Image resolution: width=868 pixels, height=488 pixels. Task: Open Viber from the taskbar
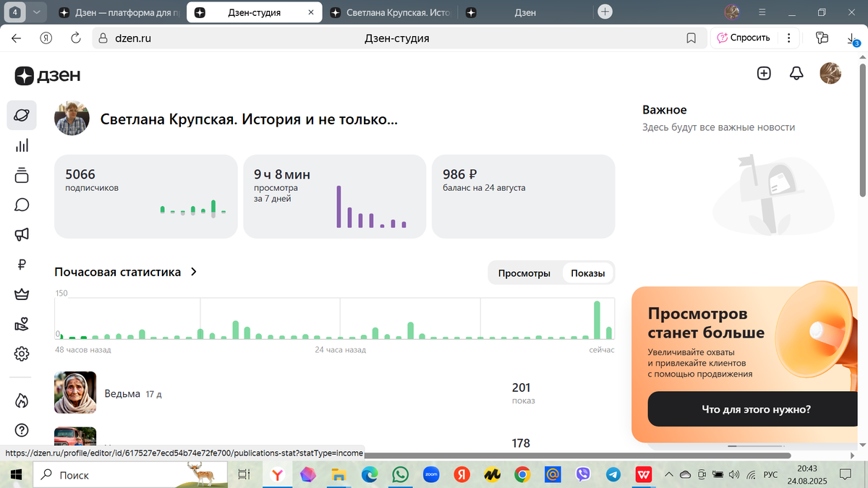tap(583, 474)
